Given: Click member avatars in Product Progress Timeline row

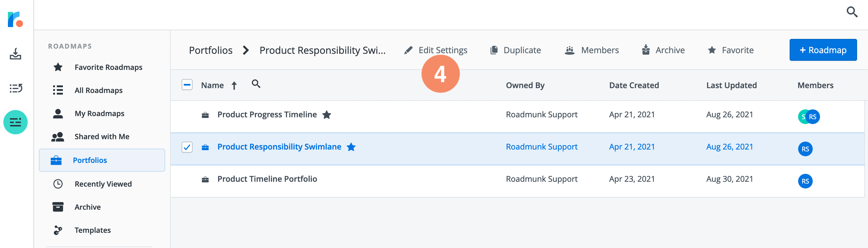Looking at the screenshot, I should (809, 117).
